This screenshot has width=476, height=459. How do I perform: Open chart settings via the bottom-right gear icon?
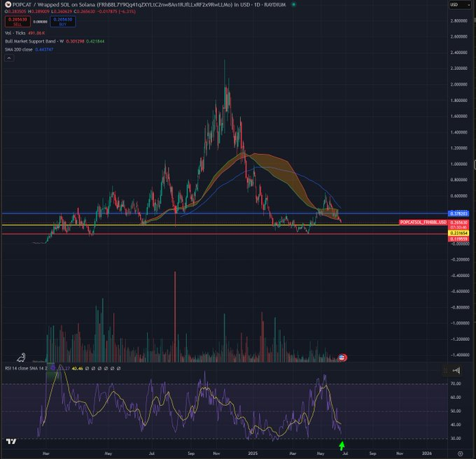coord(460,453)
